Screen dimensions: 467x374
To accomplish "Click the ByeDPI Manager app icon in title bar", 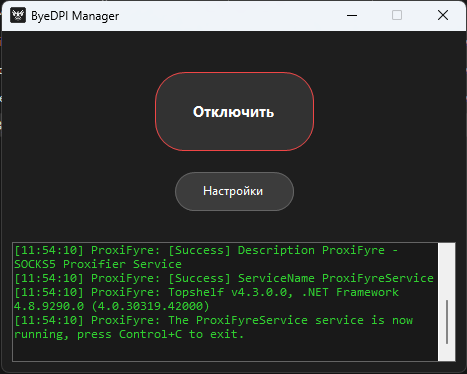I will 18,16.
